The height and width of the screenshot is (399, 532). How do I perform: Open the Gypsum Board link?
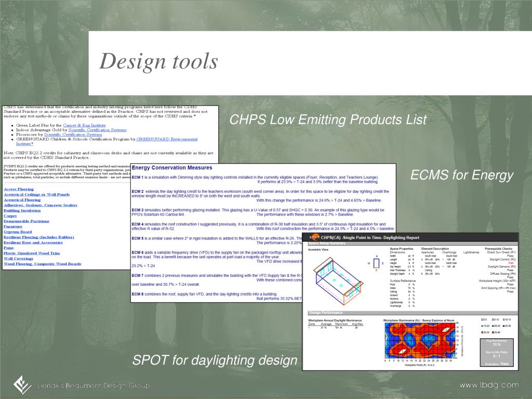click(x=18, y=232)
